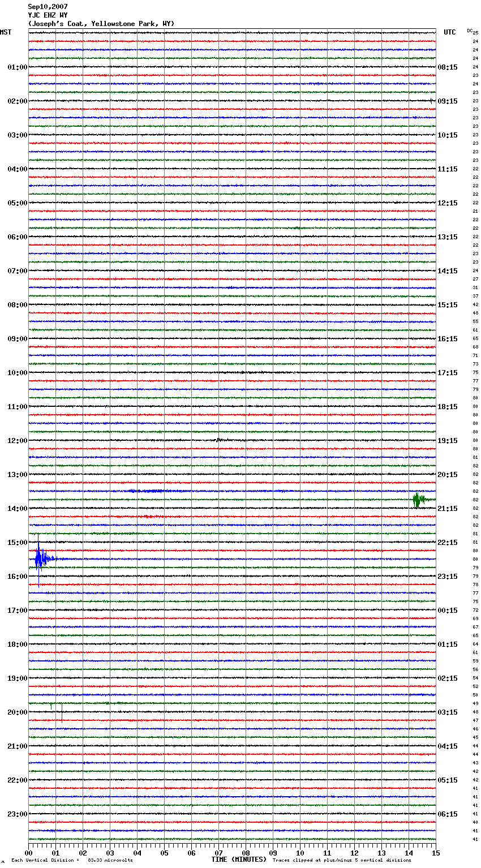Select the YJC EHZ WY station code
The height and width of the screenshot is (868, 481).
(x=48, y=15)
